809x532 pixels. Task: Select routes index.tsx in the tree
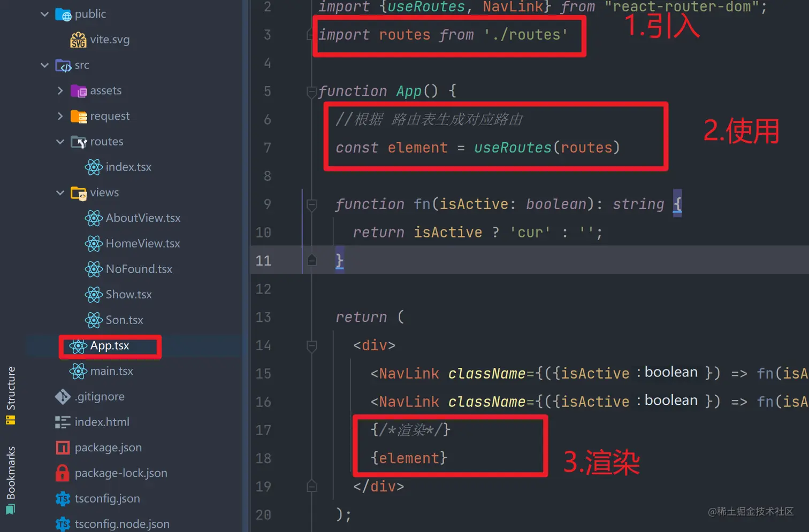click(128, 167)
